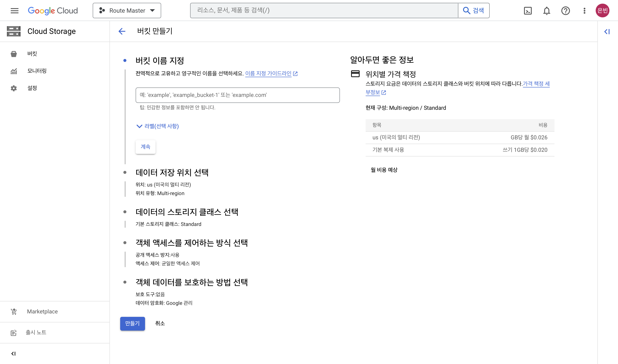This screenshot has width=618, height=364.
Task: Open the 은빈 account avatar
Action: [602, 11]
